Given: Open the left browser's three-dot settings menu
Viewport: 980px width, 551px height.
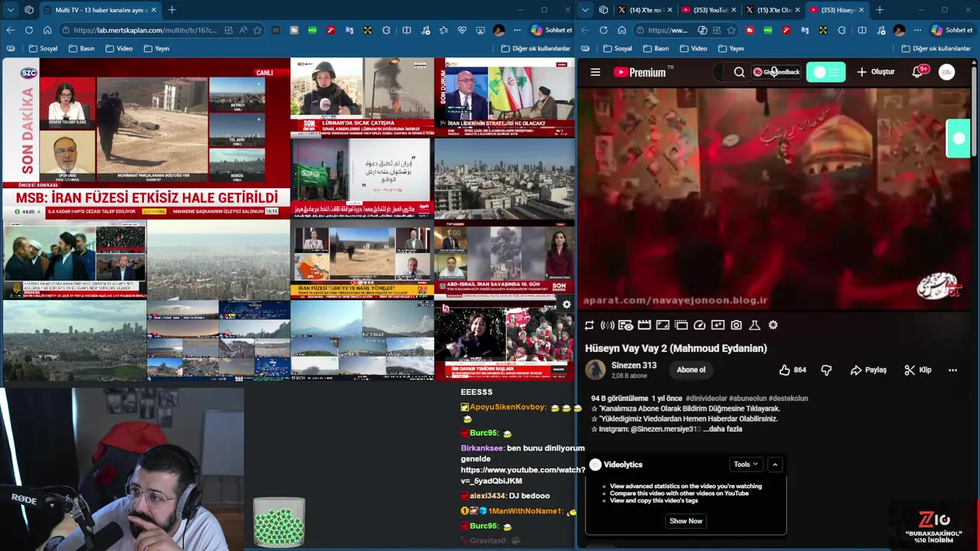Looking at the screenshot, I should [518, 30].
